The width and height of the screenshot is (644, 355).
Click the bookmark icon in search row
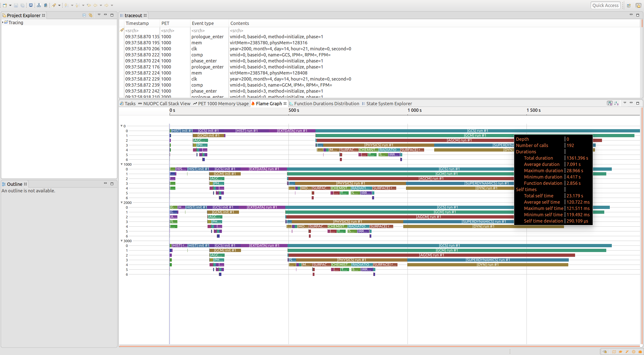pos(122,30)
